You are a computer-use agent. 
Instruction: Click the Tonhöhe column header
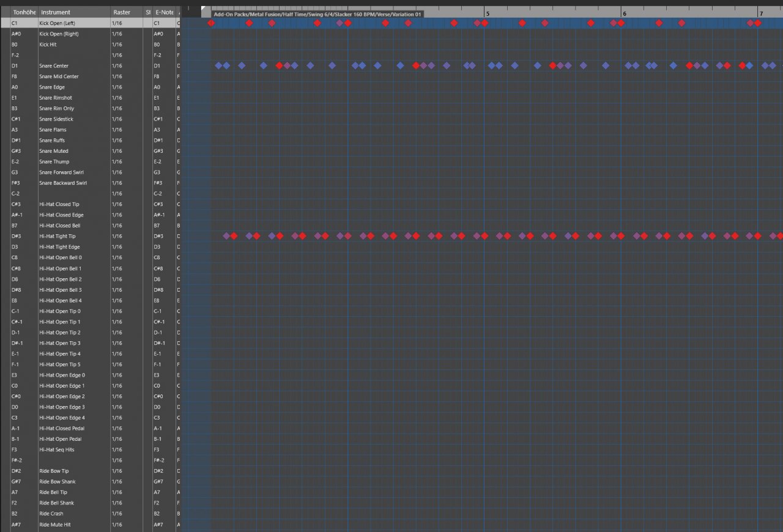coord(23,12)
